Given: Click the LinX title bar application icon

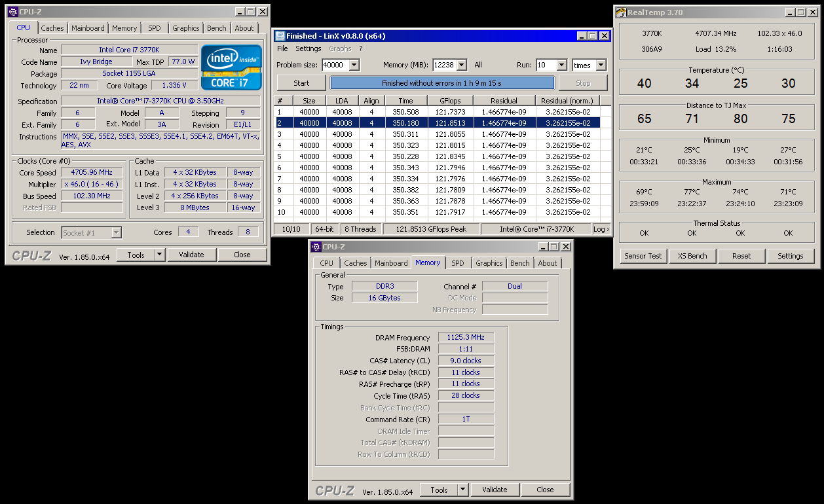Looking at the screenshot, I should point(280,36).
